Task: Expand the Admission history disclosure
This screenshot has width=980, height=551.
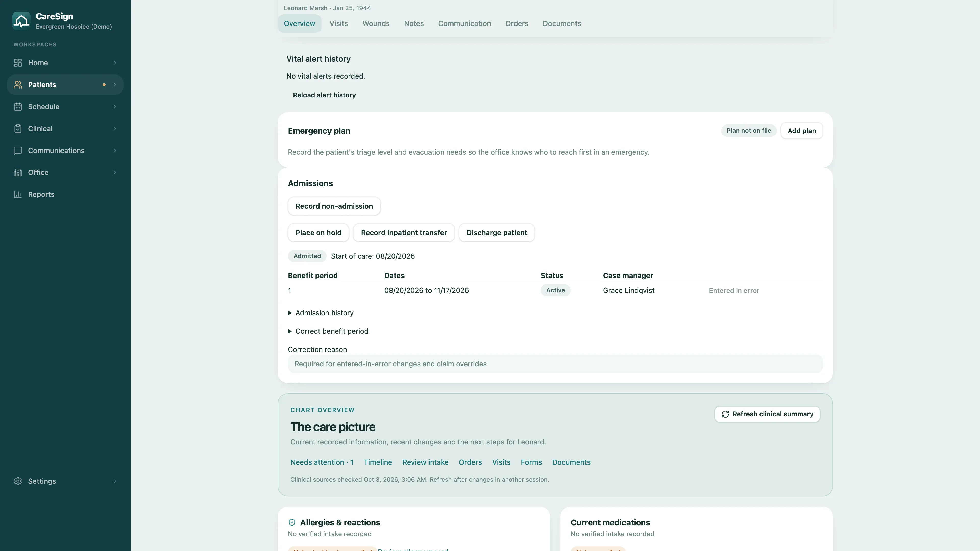Action: [321, 313]
